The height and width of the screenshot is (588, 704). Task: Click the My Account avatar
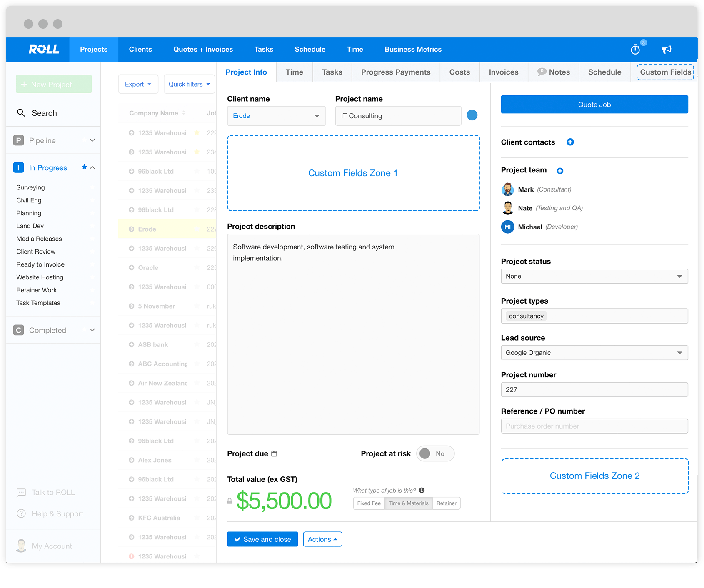pyautogui.click(x=21, y=546)
